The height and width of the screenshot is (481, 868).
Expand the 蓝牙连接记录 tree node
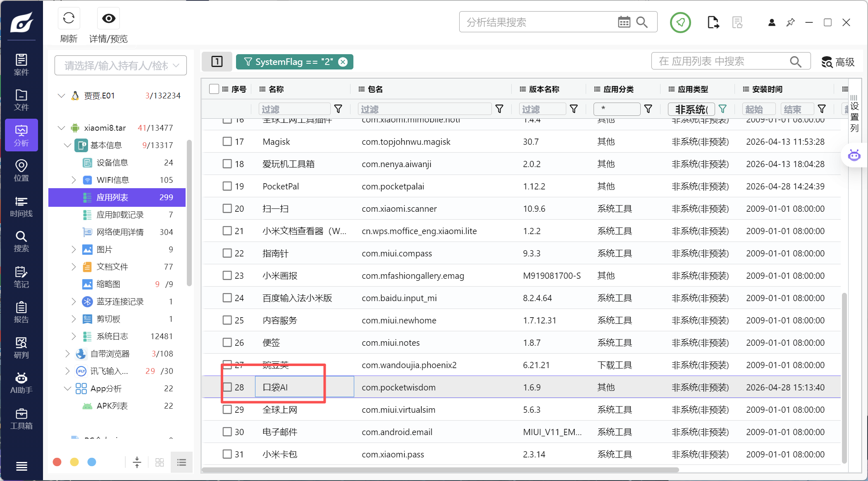[x=74, y=302]
